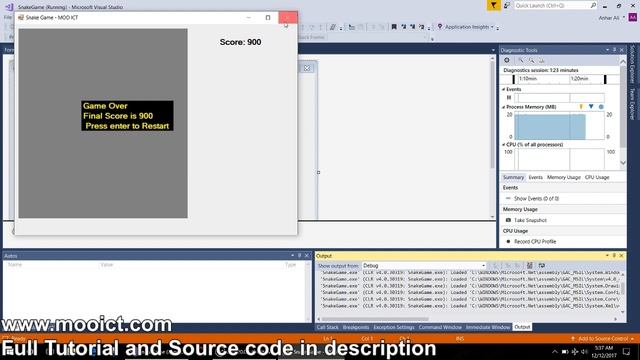Click Take Snapshot link

[x=530, y=220]
